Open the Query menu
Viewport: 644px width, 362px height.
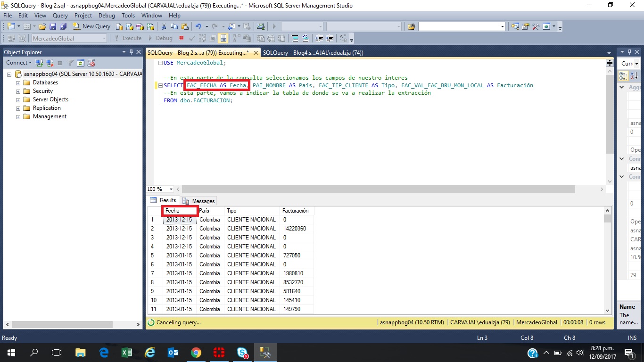pos(60,15)
